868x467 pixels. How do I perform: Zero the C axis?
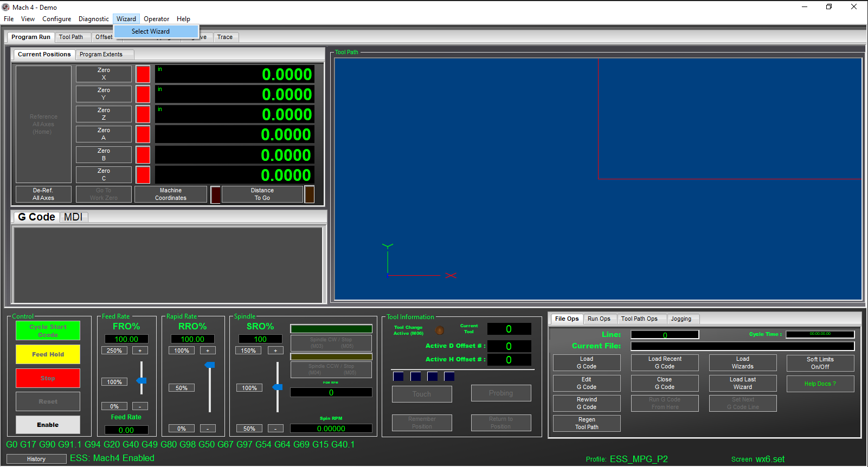pos(104,175)
